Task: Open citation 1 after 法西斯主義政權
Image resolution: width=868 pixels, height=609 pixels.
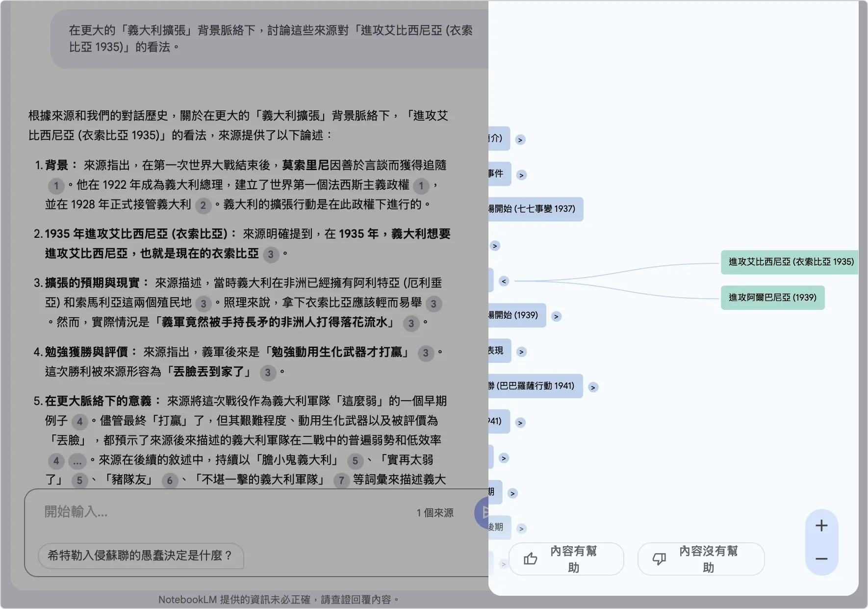Action: pos(421,186)
